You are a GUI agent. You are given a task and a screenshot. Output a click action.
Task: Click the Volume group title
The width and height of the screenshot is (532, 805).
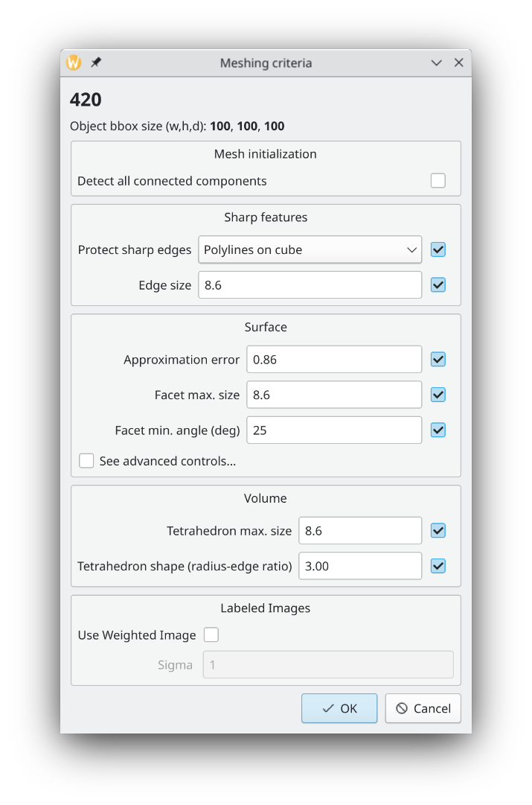click(265, 498)
